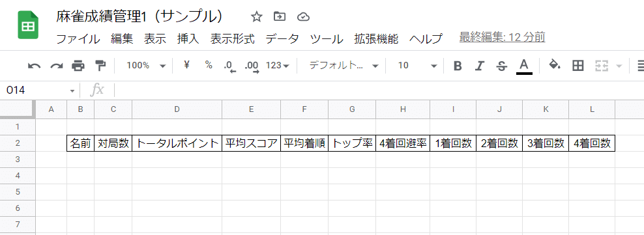Open the 拡張機能 menu
The height and width of the screenshot is (235, 644).
tap(376, 38)
